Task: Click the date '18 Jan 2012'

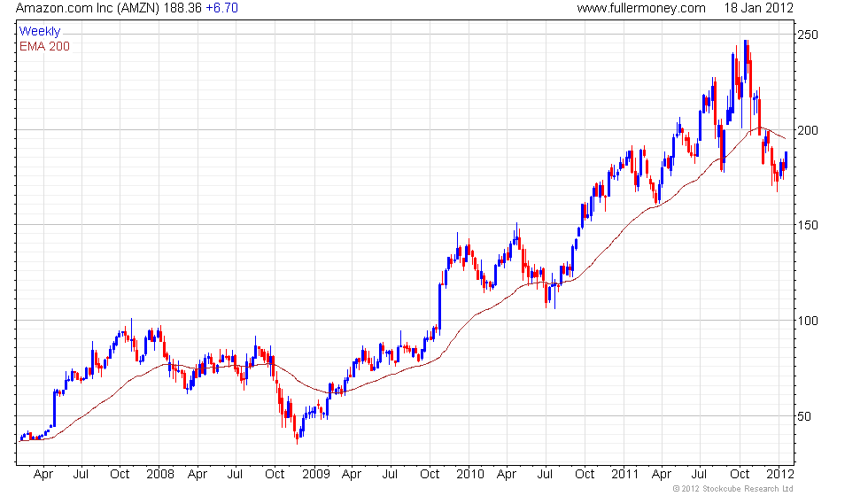Action: [x=758, y=8]
